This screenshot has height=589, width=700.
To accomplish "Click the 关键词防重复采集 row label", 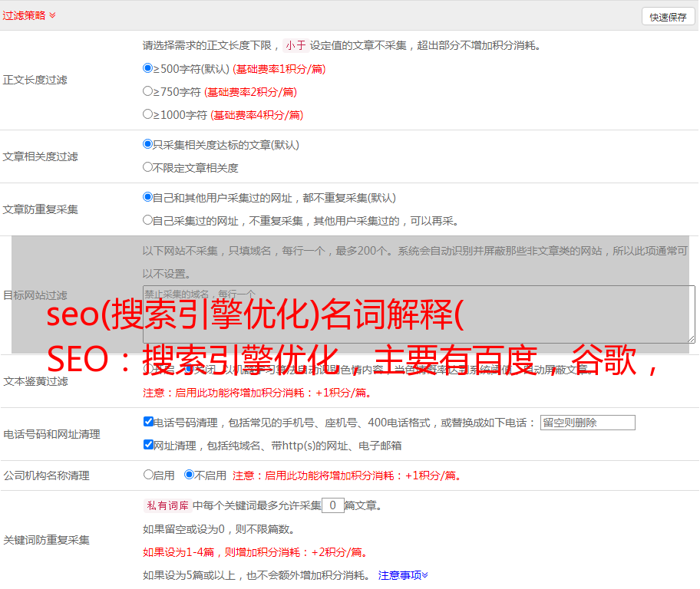I will point(46,541).
